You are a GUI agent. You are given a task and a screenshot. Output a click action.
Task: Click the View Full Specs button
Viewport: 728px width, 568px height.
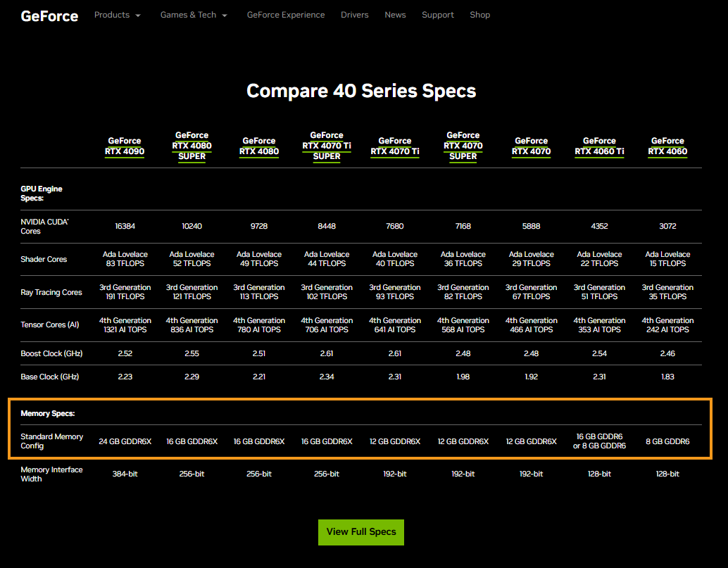[360, 532]
